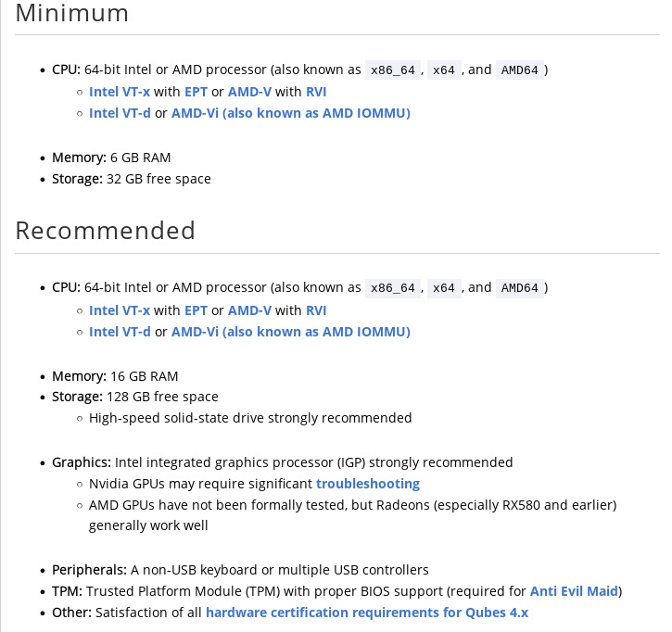Image resolution: width=672 pixels, height=632 pixels.
Task: Follow RVI link in Minimum section
Action: tap(316, 92)
